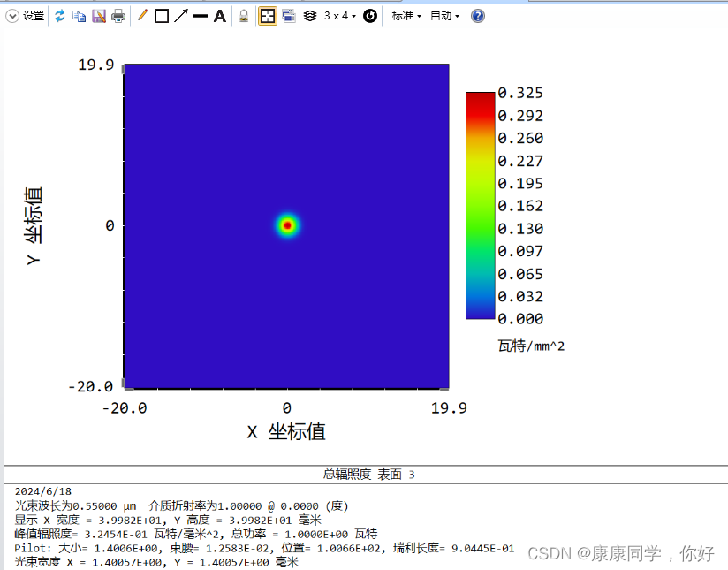
Task: Click the red beam center spot
Action: pos(287,225)
